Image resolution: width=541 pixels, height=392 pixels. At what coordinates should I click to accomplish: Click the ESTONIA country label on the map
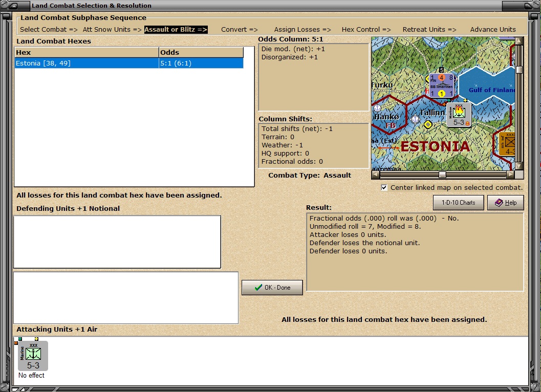(436, 146)
